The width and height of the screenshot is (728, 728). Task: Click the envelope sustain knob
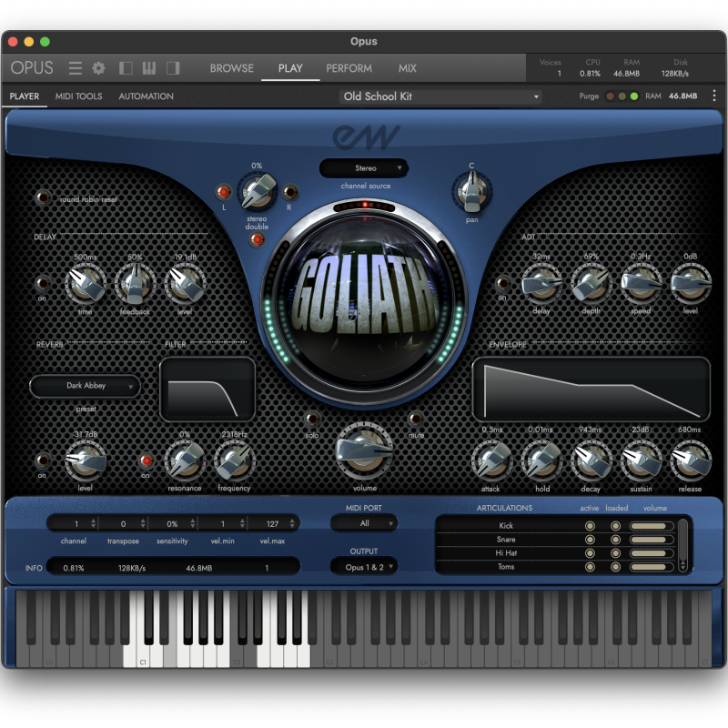[x=641, y=461]
